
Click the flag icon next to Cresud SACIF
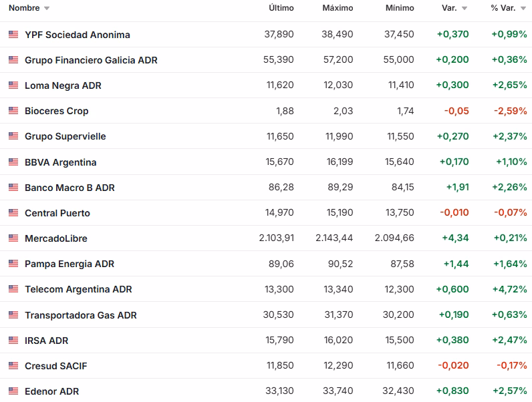(x=13, y=366)
